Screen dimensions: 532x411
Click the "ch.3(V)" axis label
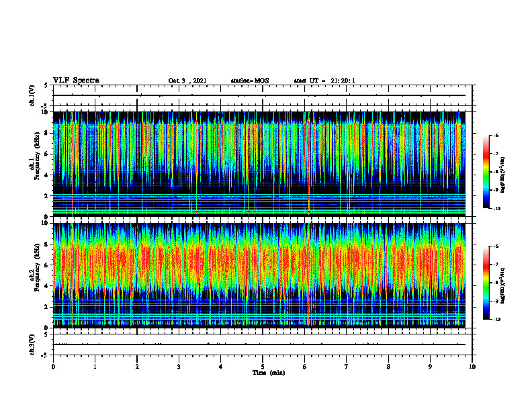(32, 345)
